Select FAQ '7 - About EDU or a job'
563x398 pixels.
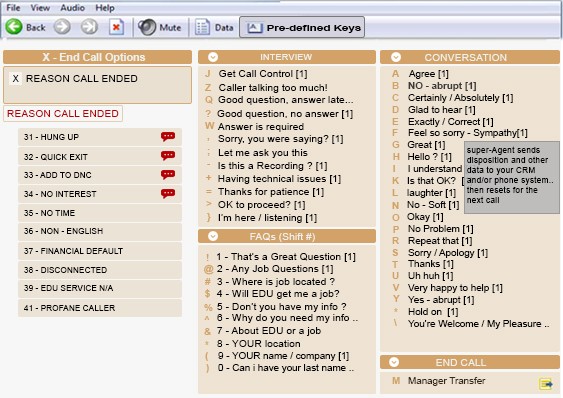(269, 330)
